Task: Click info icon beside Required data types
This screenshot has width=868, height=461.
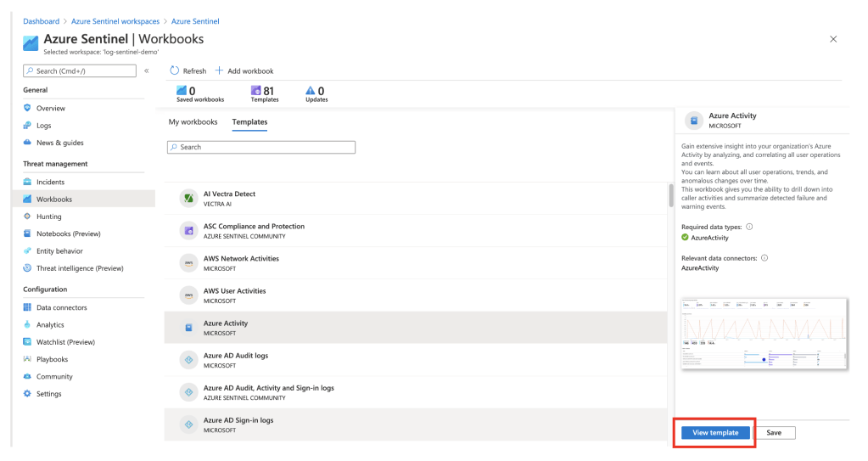Action: tap(749, 227)
